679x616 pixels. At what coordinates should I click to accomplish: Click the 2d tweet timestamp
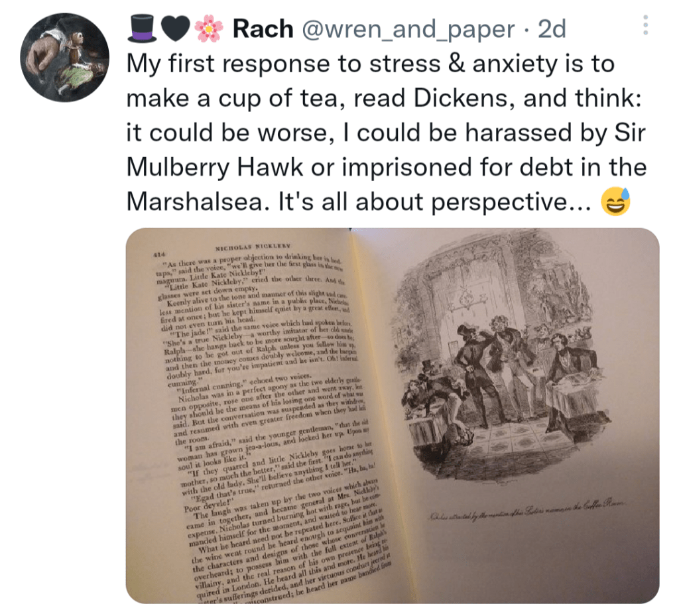(x=552, y=29)
